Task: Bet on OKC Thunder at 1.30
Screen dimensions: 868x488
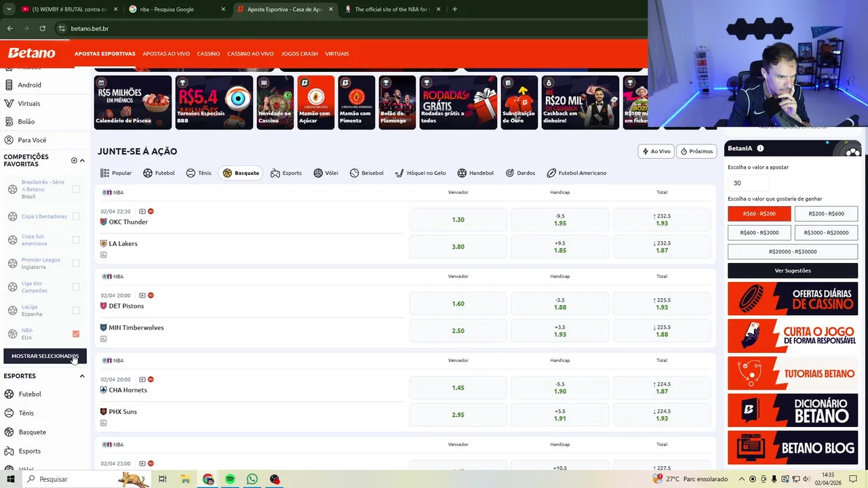Action: [x=458, y=220]
